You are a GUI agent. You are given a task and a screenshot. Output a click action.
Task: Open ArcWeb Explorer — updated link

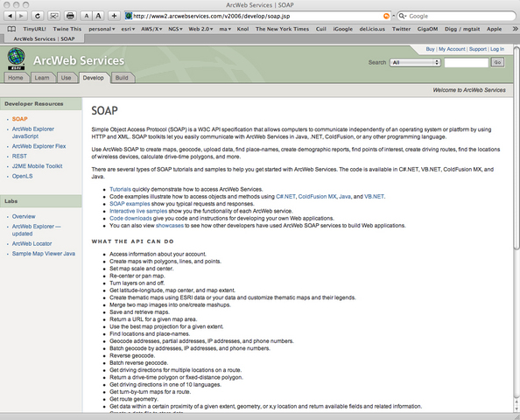click(37, 230)
